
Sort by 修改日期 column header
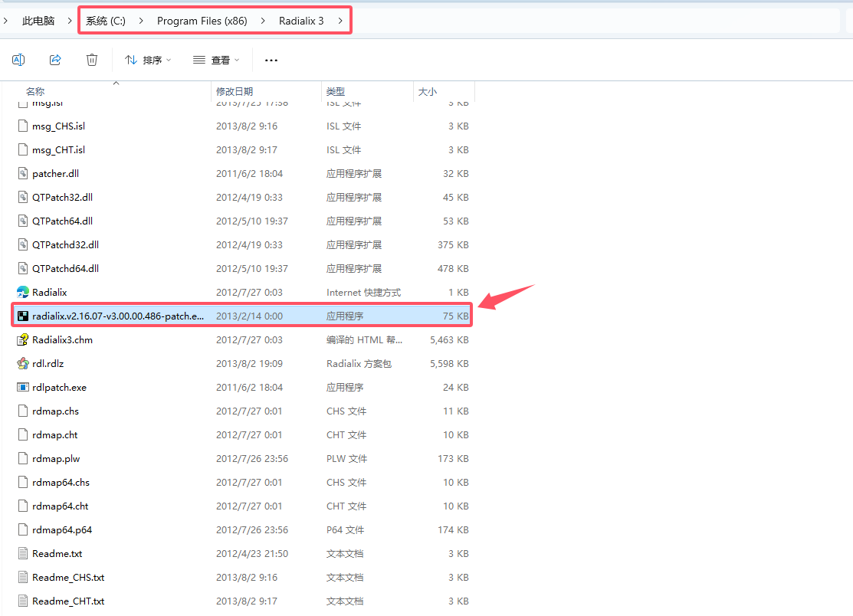(235, 91)
